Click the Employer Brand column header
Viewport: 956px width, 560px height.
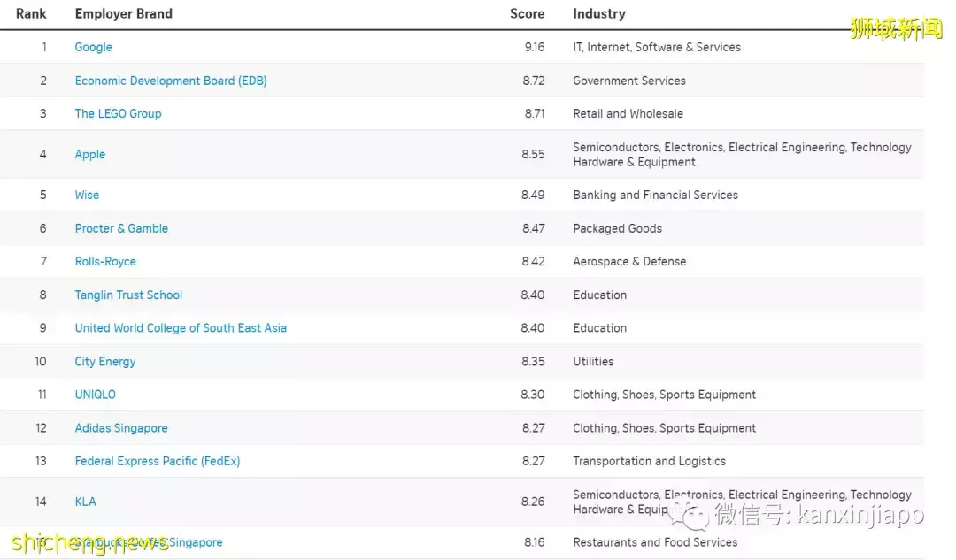click(x=123, y=14)
